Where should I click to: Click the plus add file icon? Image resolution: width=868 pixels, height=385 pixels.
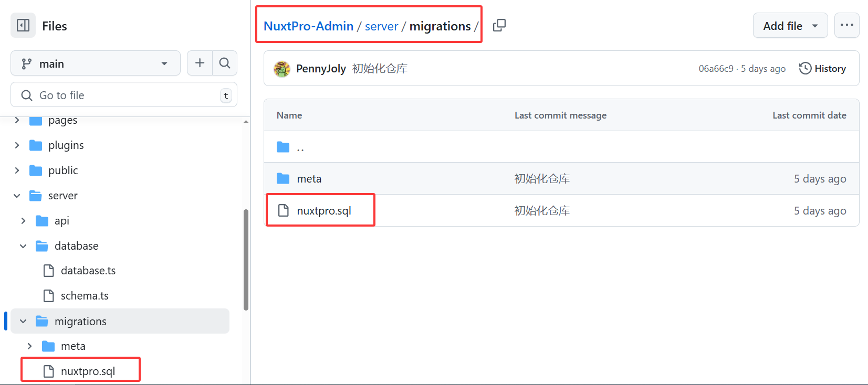coord(200,63)
